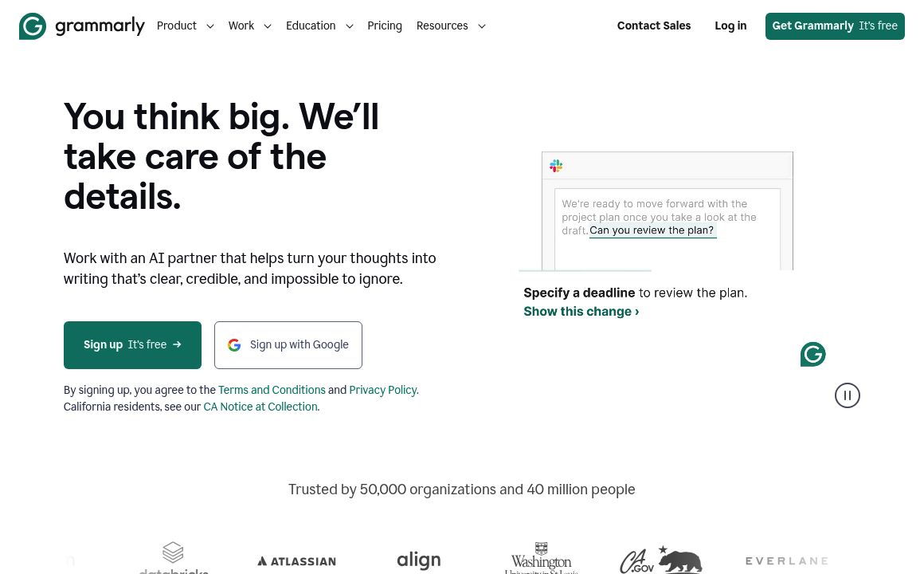Image resolution: width=924 pixels, height=574 pixels.
Task: Select the Google icon in signup button
Action: click(234, 344)
